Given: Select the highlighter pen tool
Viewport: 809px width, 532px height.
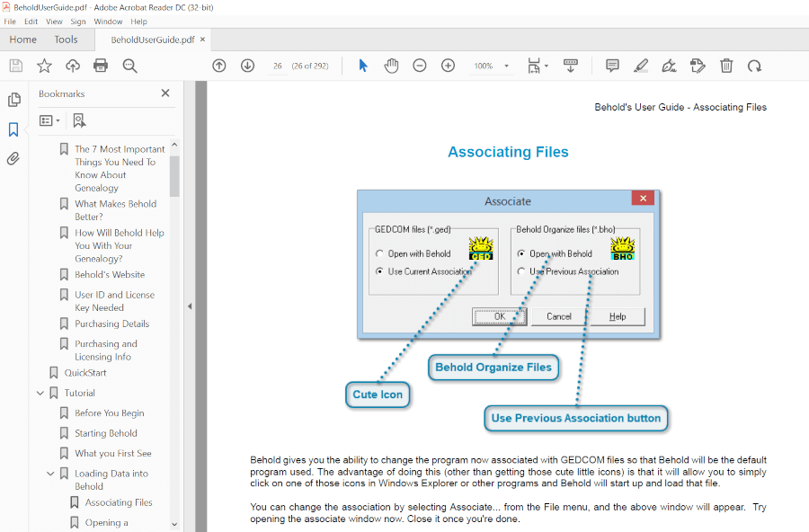Looking at the screenshot, I should [641, 66].
